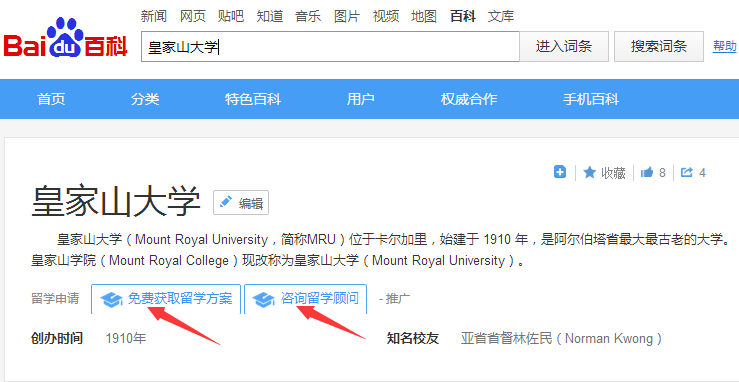
Task: Click the thumbs-up like icon
Action: [647, 172]
